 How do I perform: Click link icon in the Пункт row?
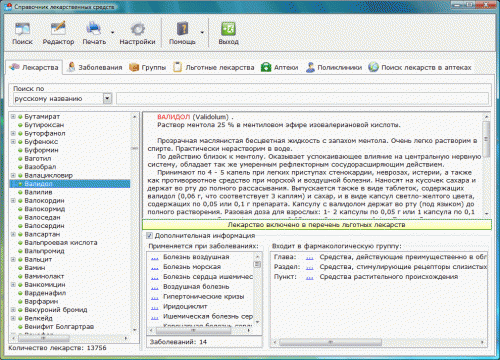click(310, 278)
